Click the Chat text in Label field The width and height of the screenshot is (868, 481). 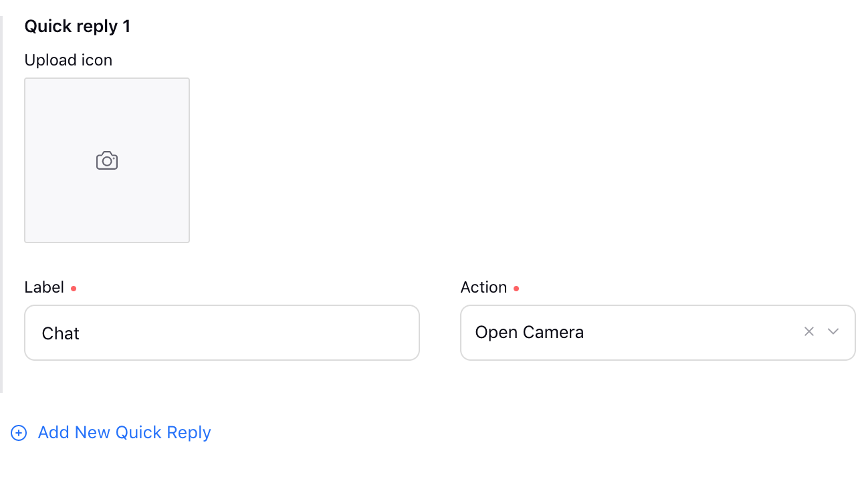click(61, 333)
